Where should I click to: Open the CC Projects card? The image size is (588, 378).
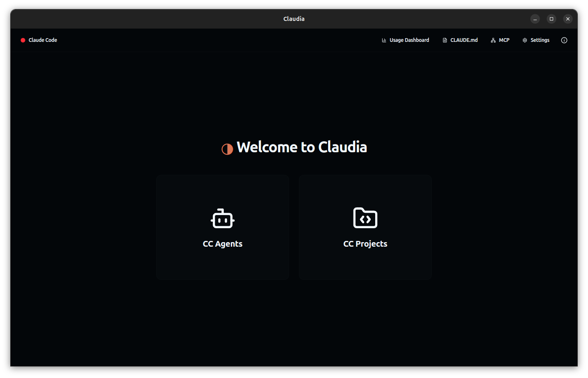365,227
